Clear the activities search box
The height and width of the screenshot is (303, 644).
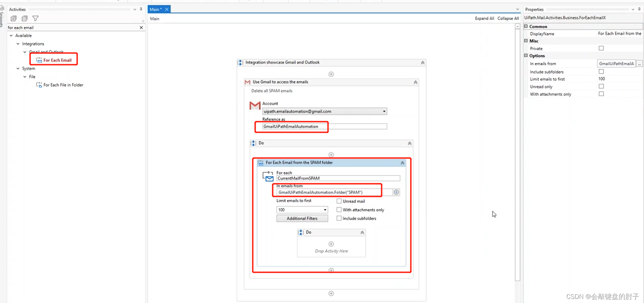[141, 27]
